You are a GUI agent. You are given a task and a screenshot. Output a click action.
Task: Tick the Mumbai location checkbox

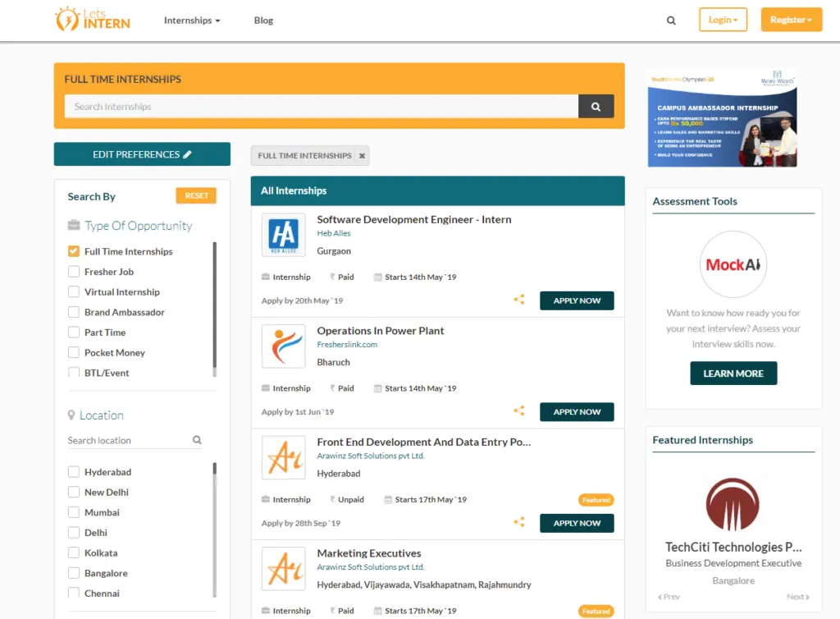tap(74, 512)
